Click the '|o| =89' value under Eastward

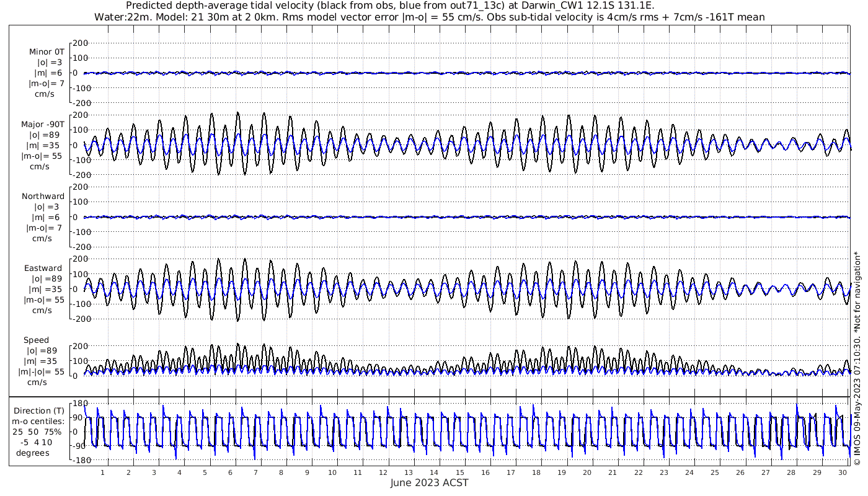click(48, 279)
